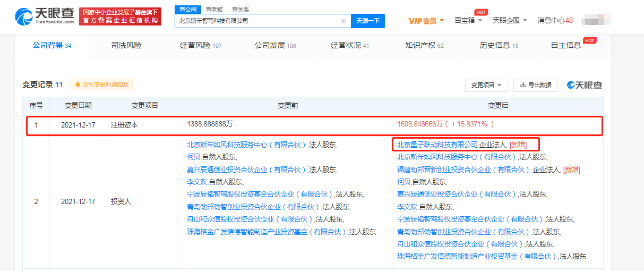This screenshot has height=271, width=644.
Task: Open 青岛劲邦劲智创业投资 link in 变更前
Action: (x=254, y=207)
